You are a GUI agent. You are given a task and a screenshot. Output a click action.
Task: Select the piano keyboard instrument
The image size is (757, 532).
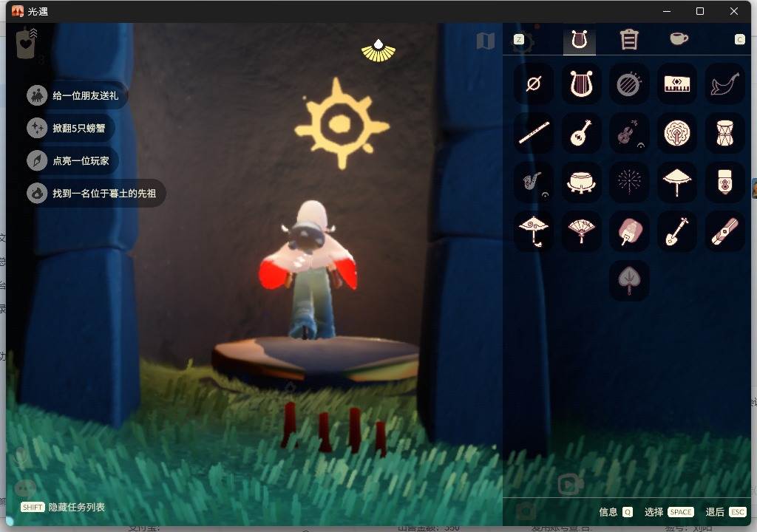[x=677, y=84]
